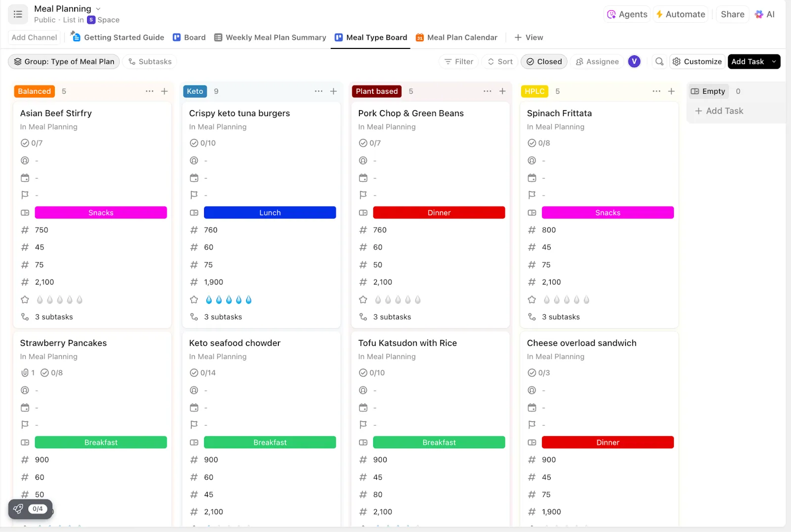This screenshot has width=791, height=532.
Task: Set water rating on Spinach Frittata
Action: (x=567, y=300)
